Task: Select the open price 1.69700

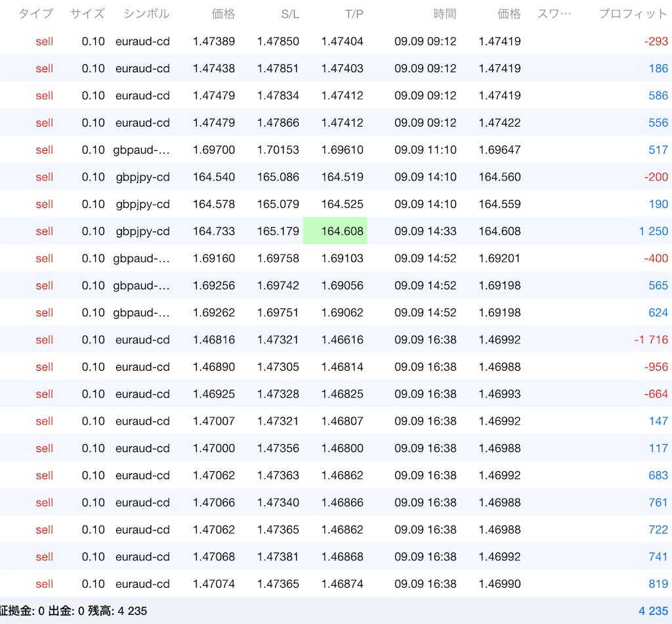Action: click(x=214, y=150)
